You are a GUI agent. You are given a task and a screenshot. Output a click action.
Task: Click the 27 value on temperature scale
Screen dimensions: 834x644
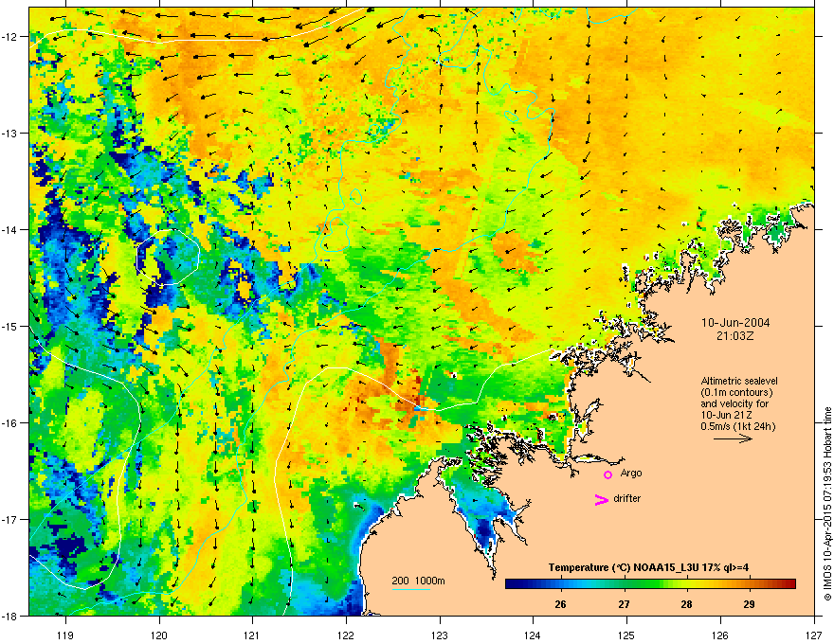624,604
